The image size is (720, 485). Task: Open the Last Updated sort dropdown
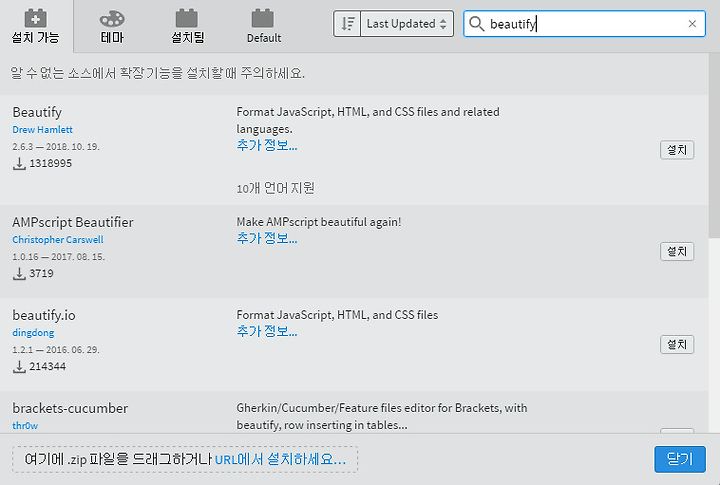click(407, 23)
